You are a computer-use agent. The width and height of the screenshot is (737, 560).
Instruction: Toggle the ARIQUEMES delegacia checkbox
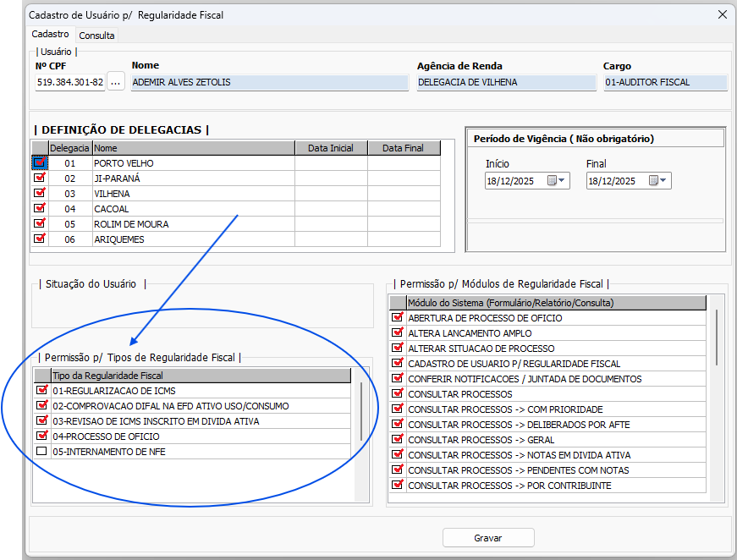pos(40,239)
